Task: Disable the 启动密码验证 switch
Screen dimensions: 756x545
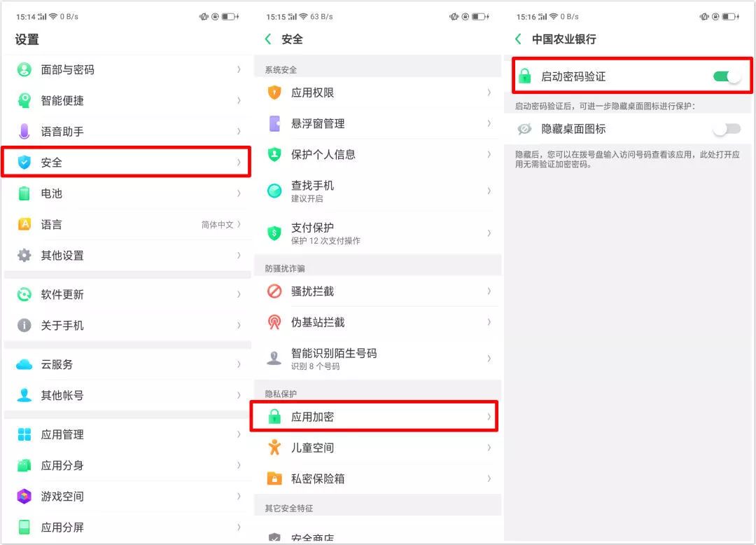Action: 726,77
